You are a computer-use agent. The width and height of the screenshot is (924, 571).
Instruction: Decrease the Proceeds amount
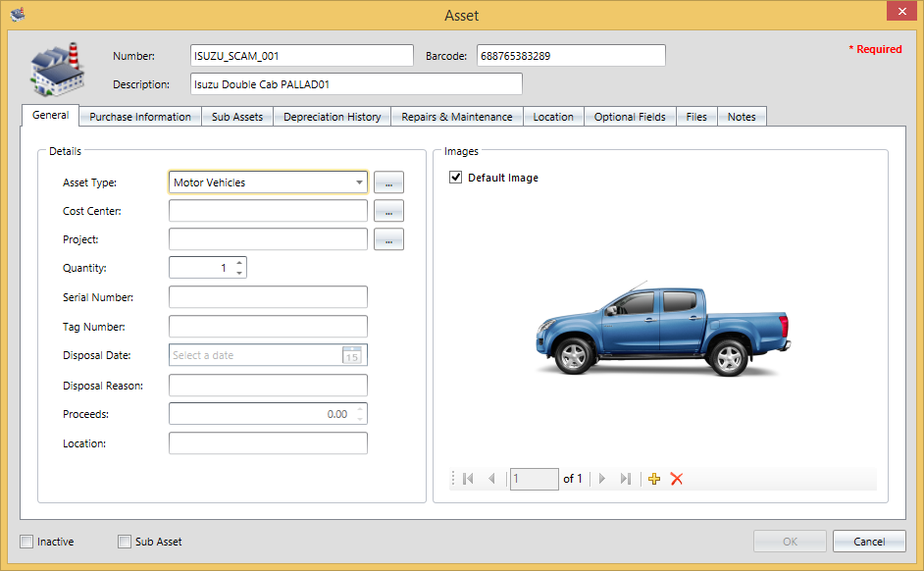360,419
